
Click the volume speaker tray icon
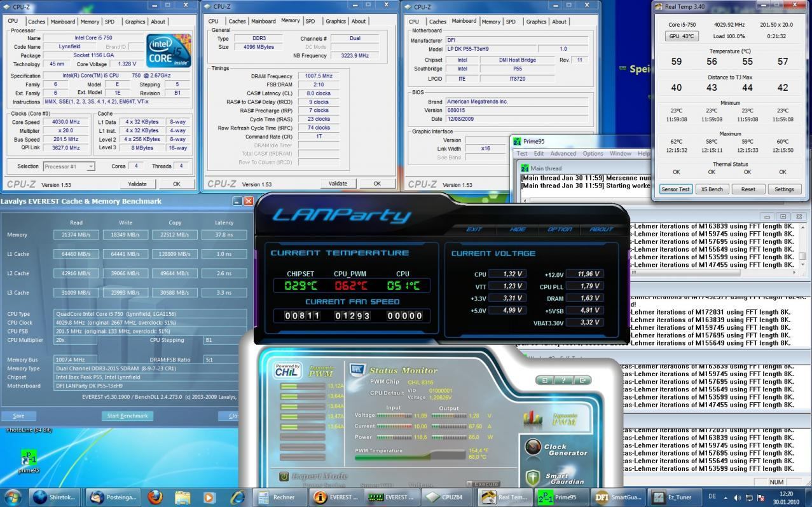(x=738, y=497)
